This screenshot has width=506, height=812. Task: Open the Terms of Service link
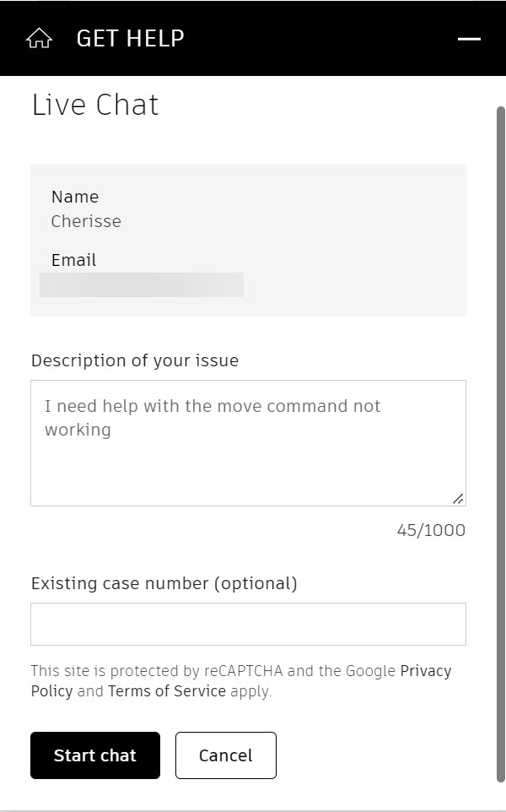167,690
